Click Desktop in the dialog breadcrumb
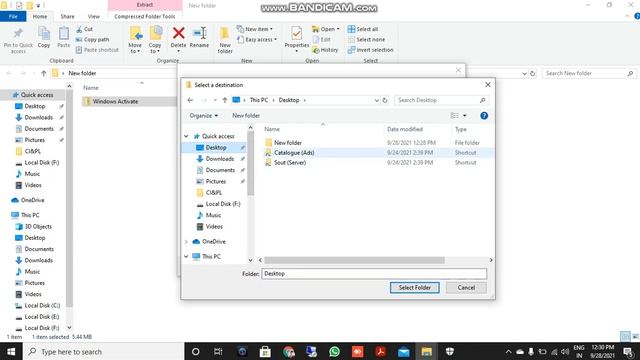Image resolution: width=640 pixels, height=360 pixels. (x=289, y=100)
